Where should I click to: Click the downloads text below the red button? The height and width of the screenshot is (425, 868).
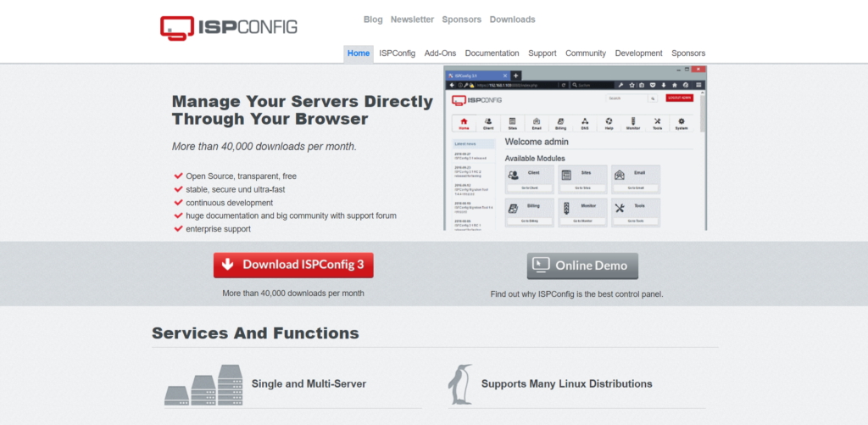point(293,294)
